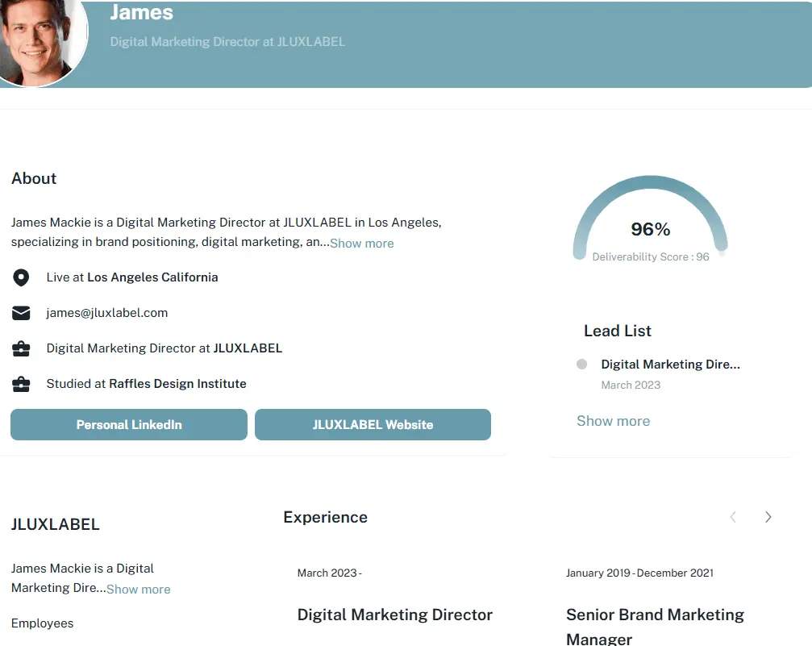Open the JLUXLABEL Website button
This screenshot has width=812, height=646.
[x=373, y=425]
